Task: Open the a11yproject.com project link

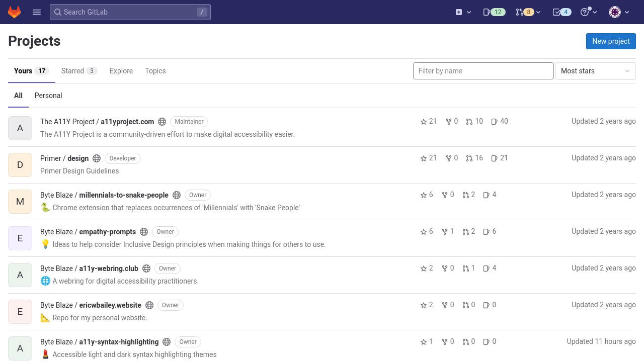Action: pos(97,122)
